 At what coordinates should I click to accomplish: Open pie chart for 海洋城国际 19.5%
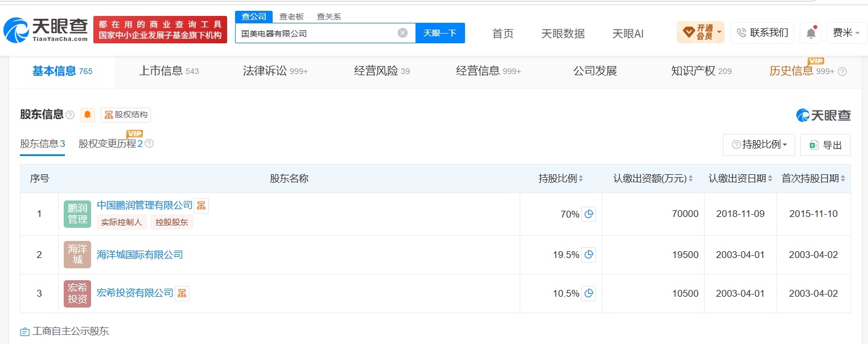tap(589, 255)
